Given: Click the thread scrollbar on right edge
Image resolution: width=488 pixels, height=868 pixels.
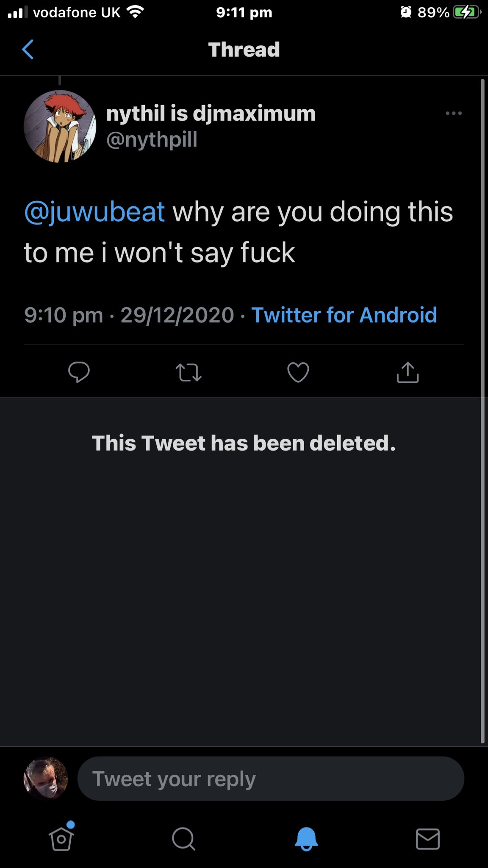Looking at the screenshot, I should pos(482,411).
